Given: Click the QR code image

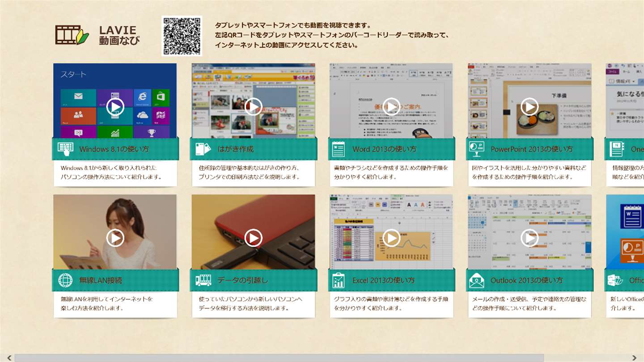Looking at the screenshot, I should point(182,36).
